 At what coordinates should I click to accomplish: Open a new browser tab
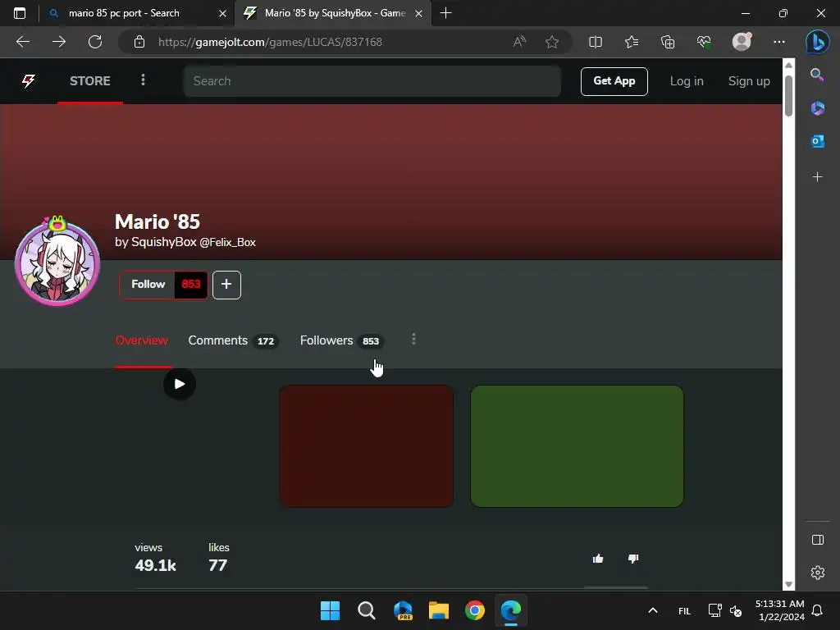445,13
